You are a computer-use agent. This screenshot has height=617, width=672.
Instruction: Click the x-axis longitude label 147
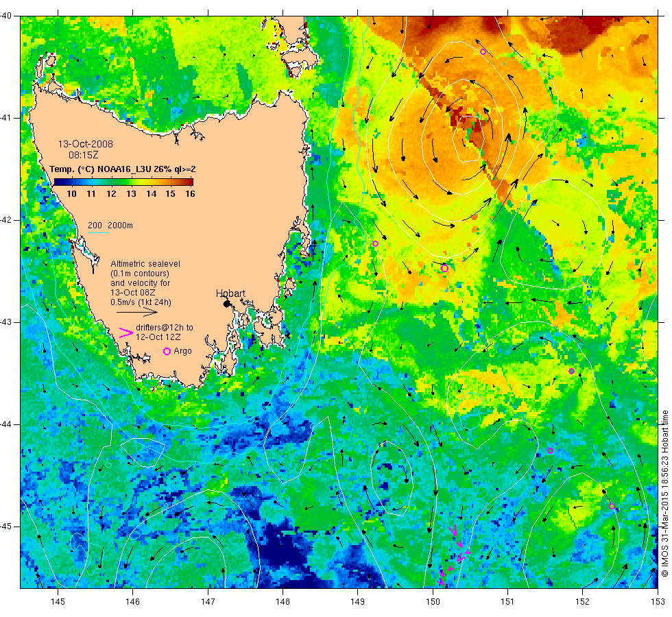pyautogui.click(x=208, y=602)
